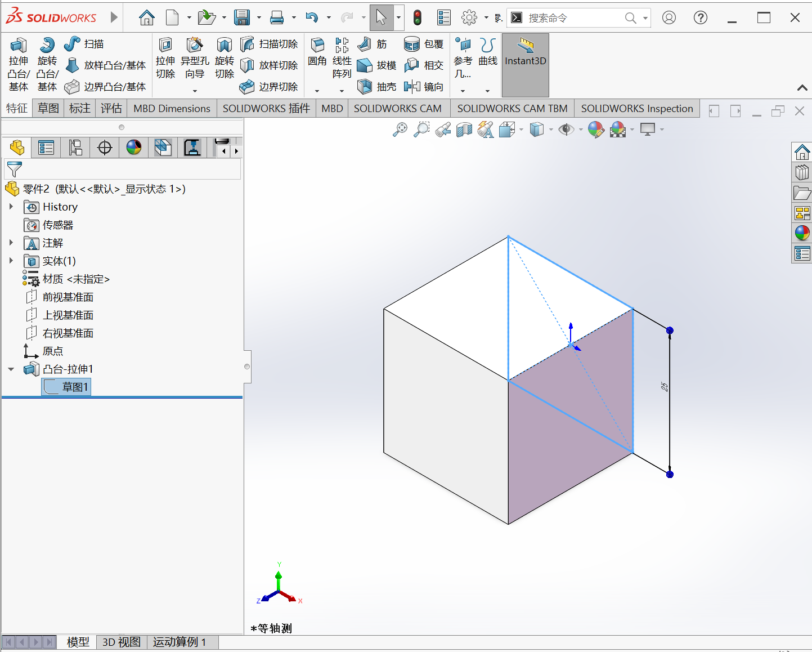The width and height of the screenshot is (812, 652).
Task: Select the 相交 intersect tool
Action: (x=424, y=65)
